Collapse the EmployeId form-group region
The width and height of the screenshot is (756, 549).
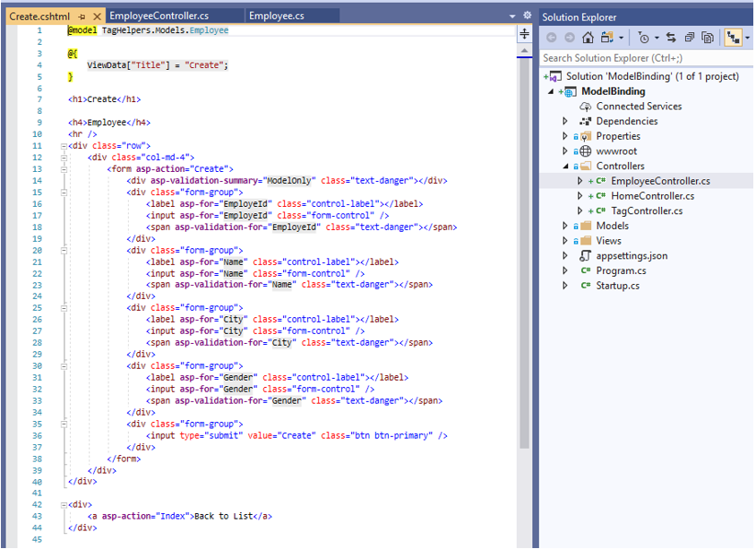(64, 193)
